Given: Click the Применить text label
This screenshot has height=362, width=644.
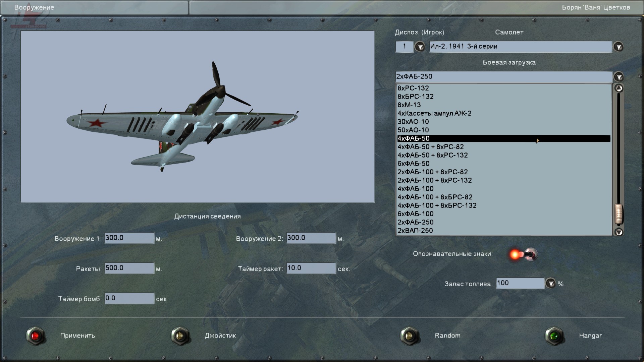Looking at the screenshot, I should click(x=77, y=336).
